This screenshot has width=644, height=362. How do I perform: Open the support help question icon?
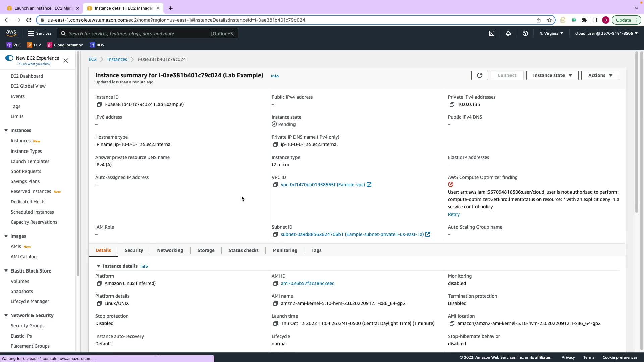525,33
